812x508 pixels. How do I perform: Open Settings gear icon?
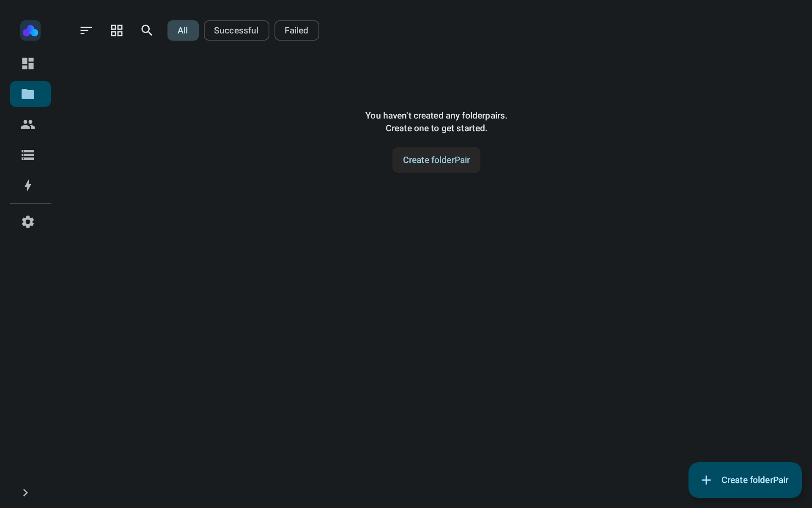point(28,222)
